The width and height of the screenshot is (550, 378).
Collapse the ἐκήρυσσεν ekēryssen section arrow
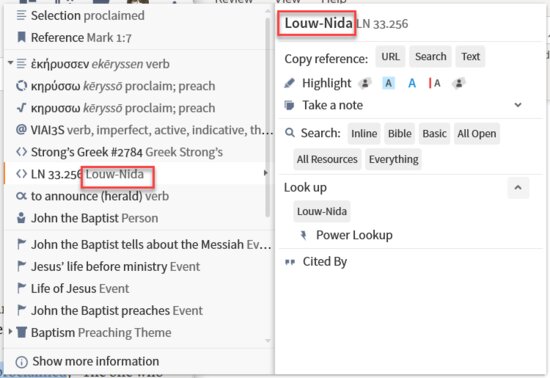coord(11,63)
